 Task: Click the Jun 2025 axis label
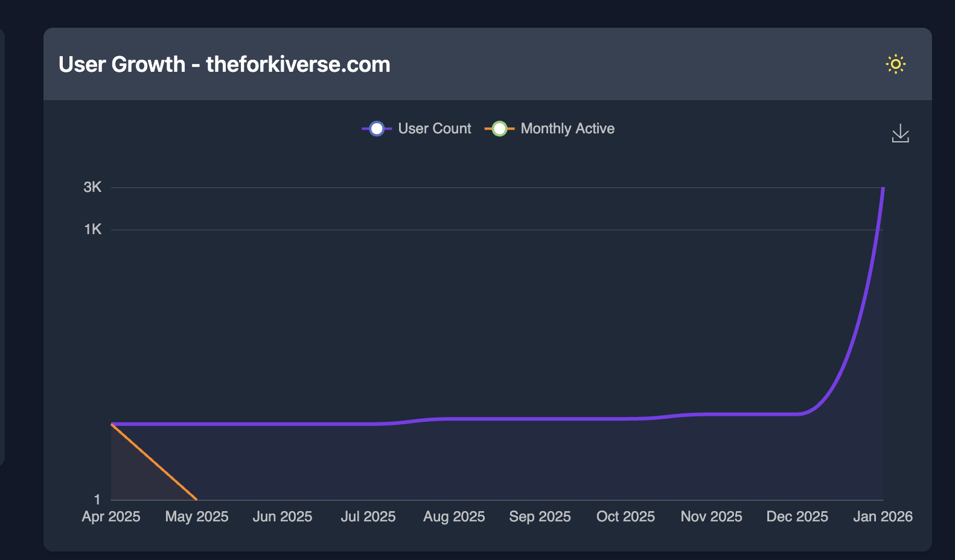click(283, 517)
